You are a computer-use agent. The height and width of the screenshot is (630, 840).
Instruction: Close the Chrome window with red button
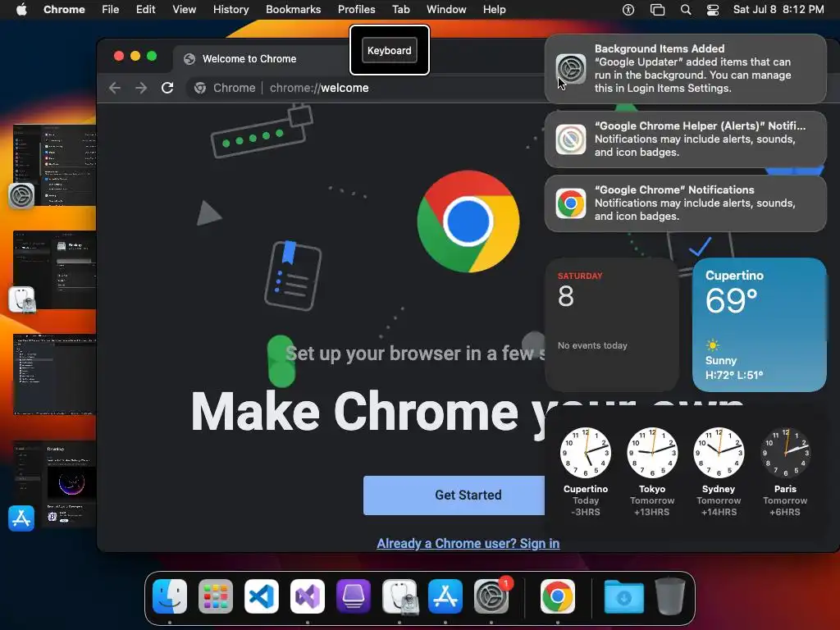(119, 56)
